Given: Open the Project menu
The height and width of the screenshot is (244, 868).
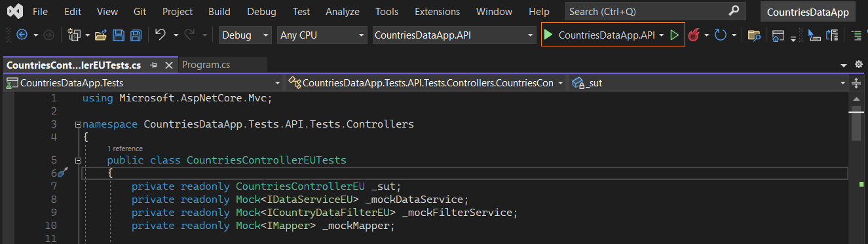Looking at the screenshot, I should [178, 12].
